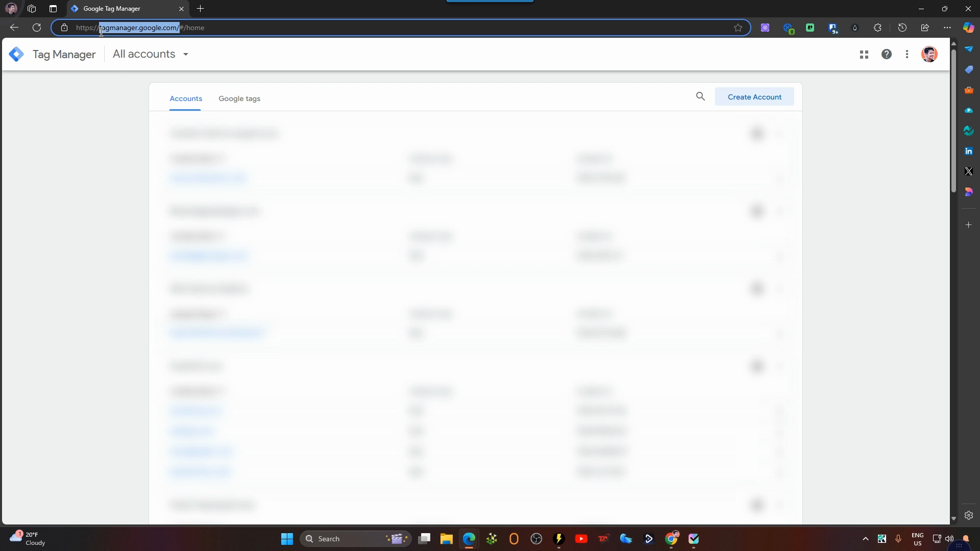980x551 pixels.
Task: Open the tab actions menu icon
Action: 53,9
